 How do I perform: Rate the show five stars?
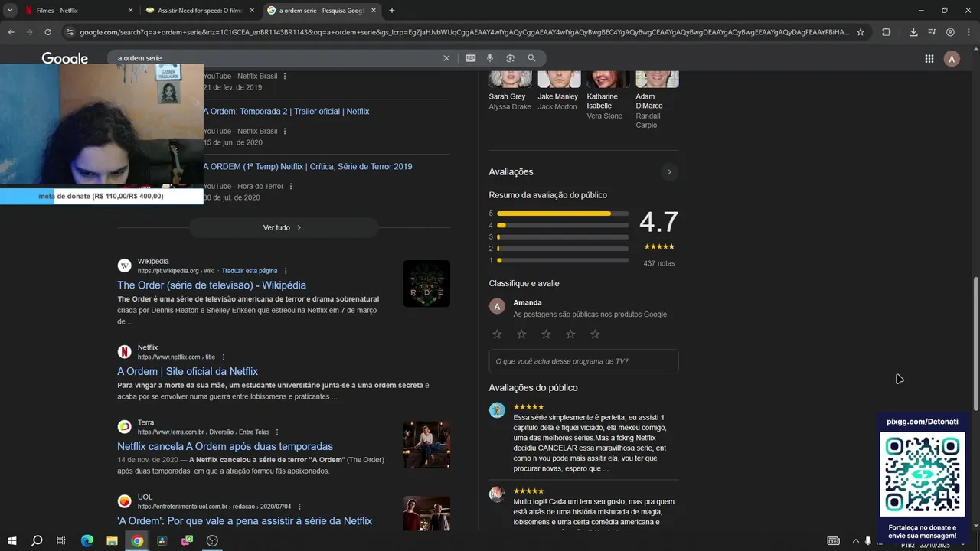click(x=595, y=334)
